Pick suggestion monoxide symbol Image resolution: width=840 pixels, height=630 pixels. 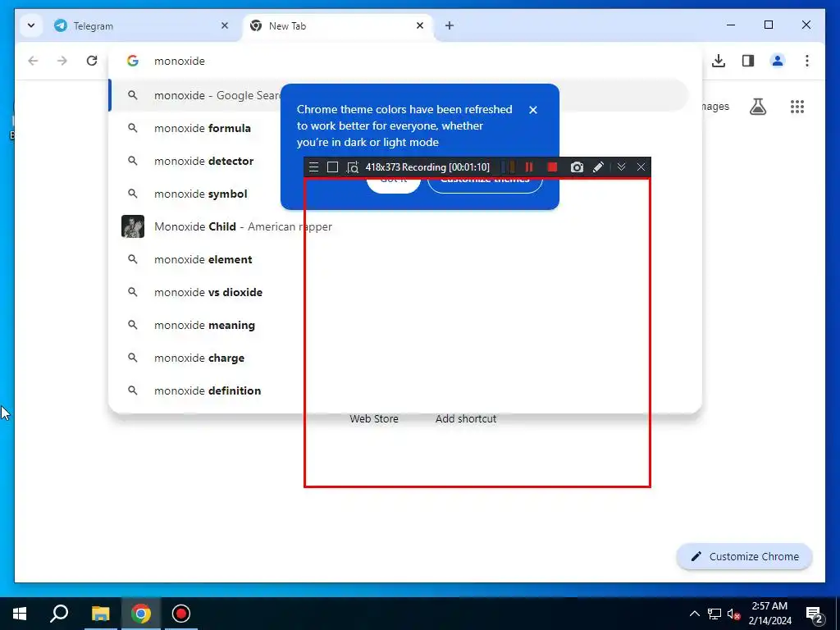pyautogui.click(x=200, y=194)
